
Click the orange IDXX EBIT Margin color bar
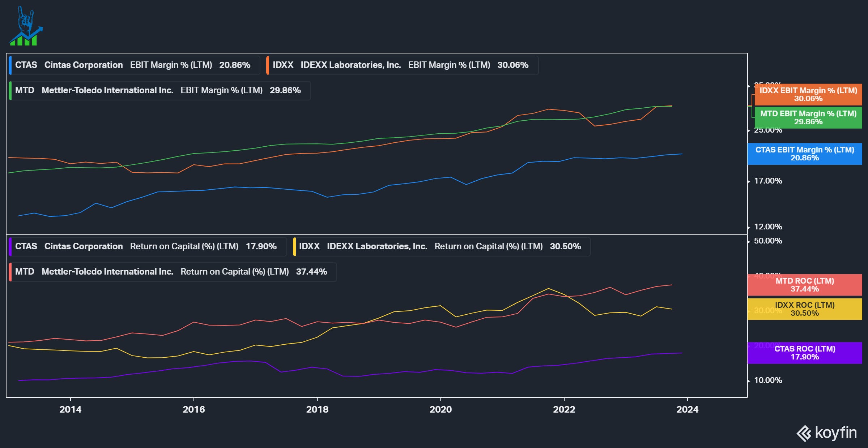point(268,65)
